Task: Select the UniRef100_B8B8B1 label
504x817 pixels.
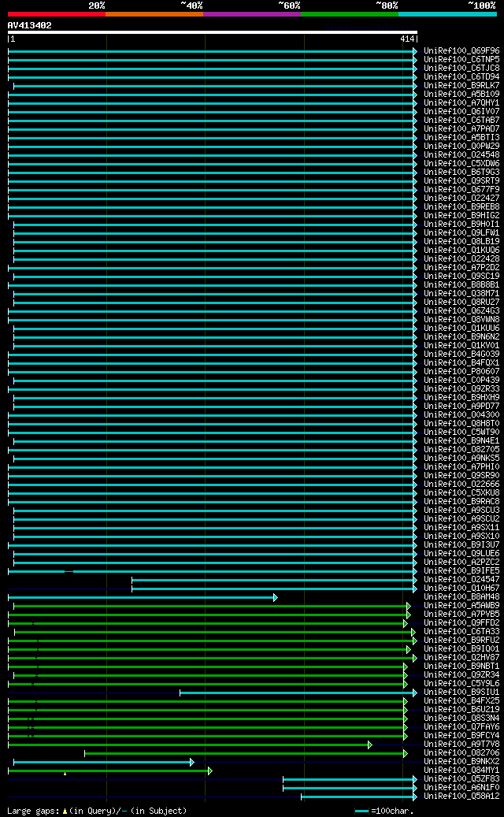Action: tap(461, 285)
